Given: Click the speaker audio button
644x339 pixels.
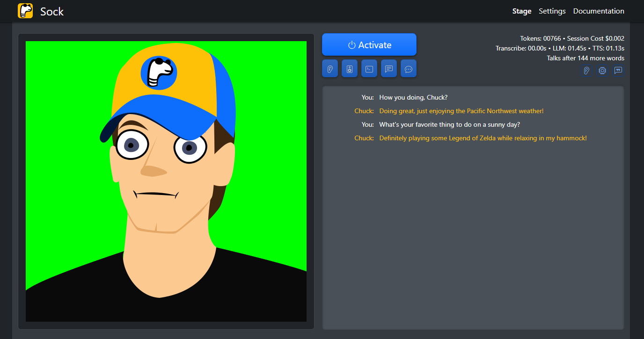Looking at the screenshot, I should [350, 69].
